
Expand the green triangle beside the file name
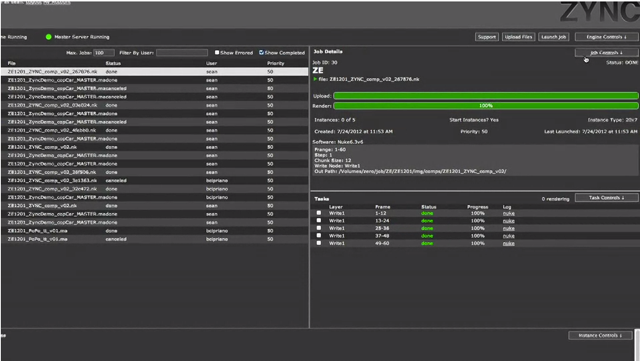point(315,79)
